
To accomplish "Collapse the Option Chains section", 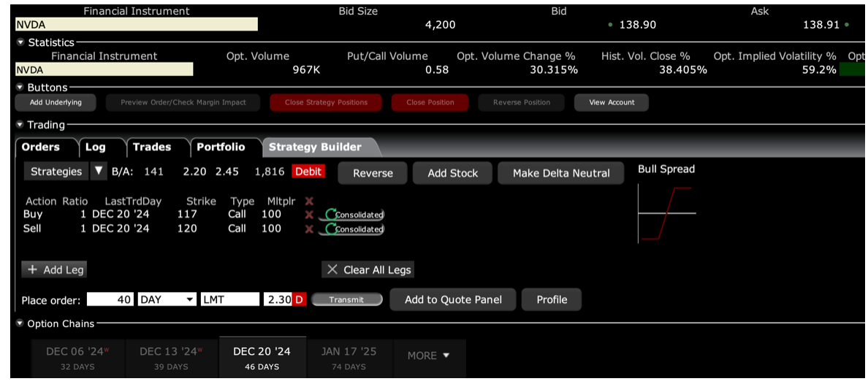I will pos(20,323).
